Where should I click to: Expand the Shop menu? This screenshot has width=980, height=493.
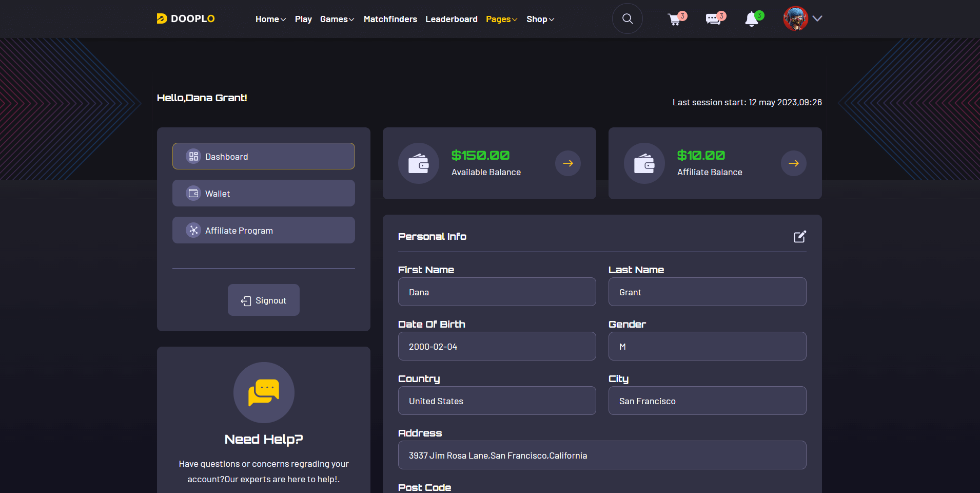540,19
